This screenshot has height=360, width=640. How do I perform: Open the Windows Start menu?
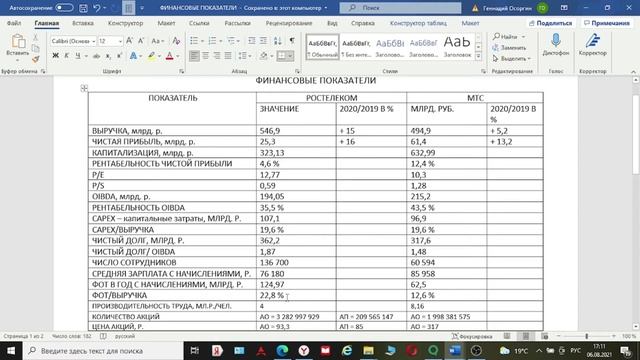point(11,351)
